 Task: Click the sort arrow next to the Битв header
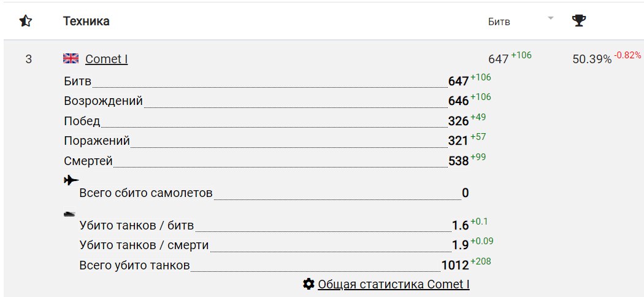click(x=550, y=18)
